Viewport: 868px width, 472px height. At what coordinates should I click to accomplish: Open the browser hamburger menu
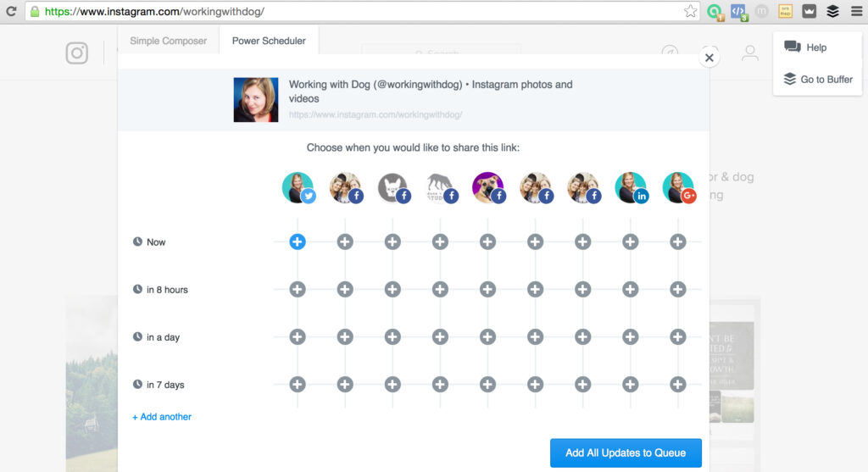856,11
